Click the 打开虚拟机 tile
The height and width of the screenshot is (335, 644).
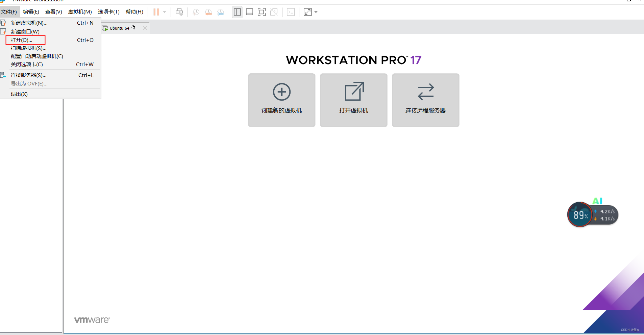tap(354, 100)
